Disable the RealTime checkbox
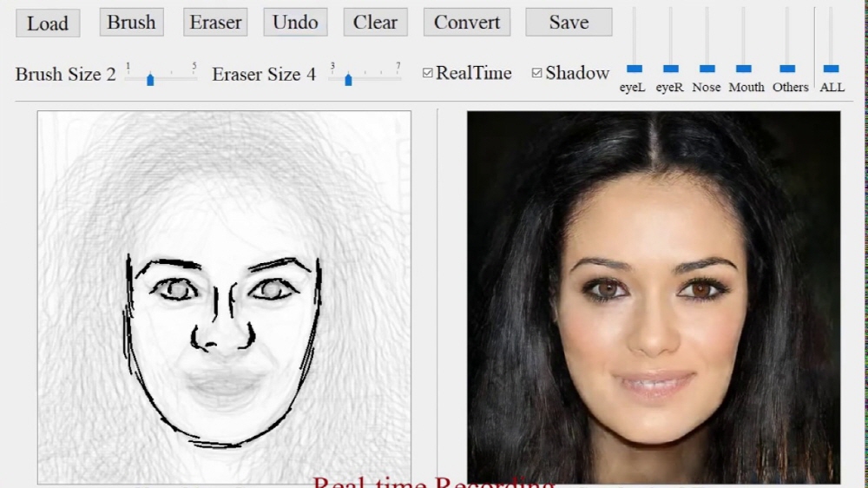The height and width of the screenshot is (488, 868). coord(428,73)
